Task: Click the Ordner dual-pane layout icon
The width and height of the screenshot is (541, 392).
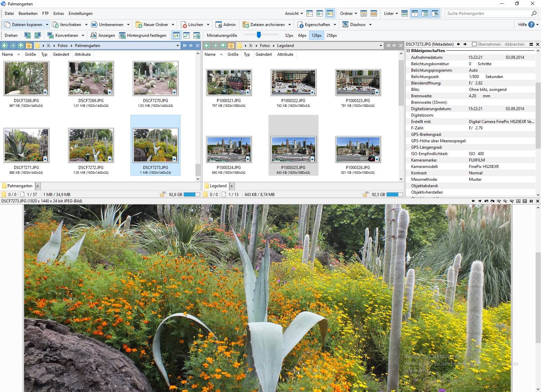Action: [x=374, y=14]
